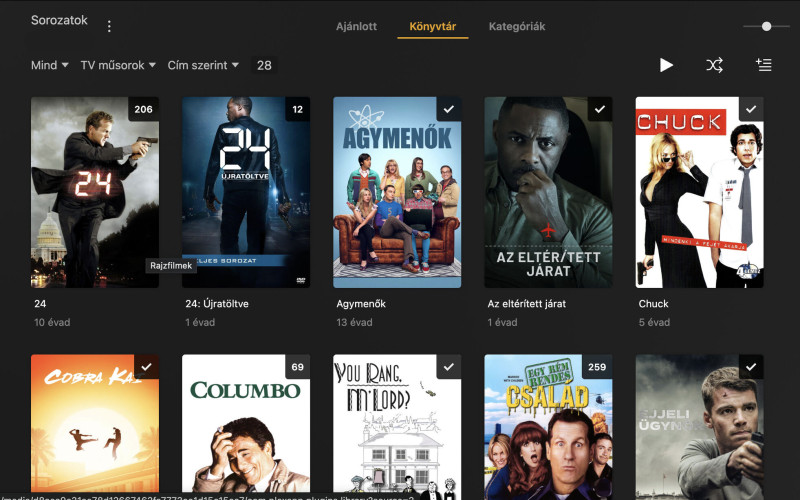The height and width of the screenshot is (500, 800).
Task: Open the Cobra Kai poster thumbnail
Action: [x=95, y=423]
